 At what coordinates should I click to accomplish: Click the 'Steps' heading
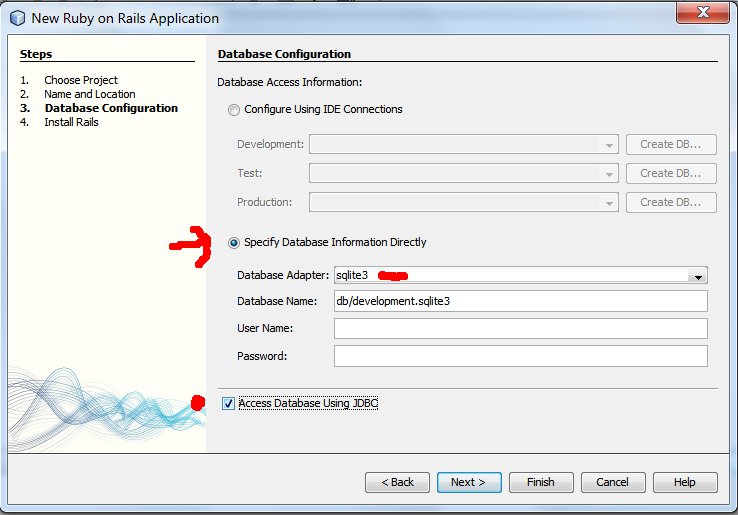[36, 54]
